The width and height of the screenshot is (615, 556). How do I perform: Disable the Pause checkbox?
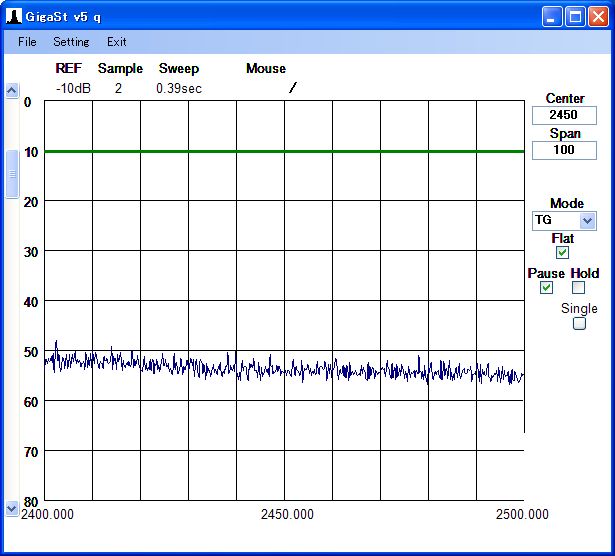click(546, 288)
